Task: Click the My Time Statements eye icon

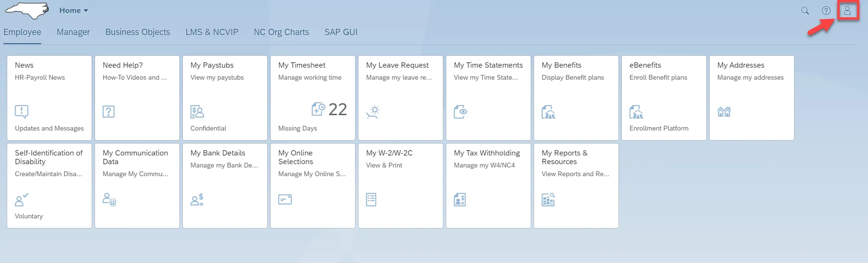Action: point(461,112)
